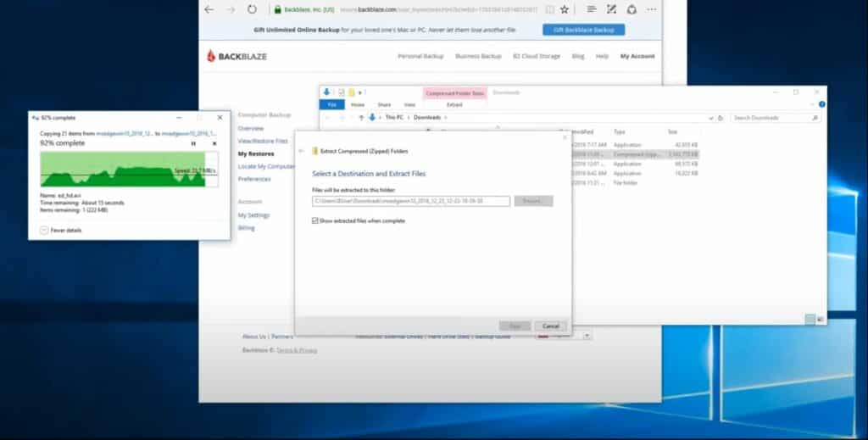Add page to favorites star
The width and height of the screenshot is (868, 440).
tap(564, 9)
